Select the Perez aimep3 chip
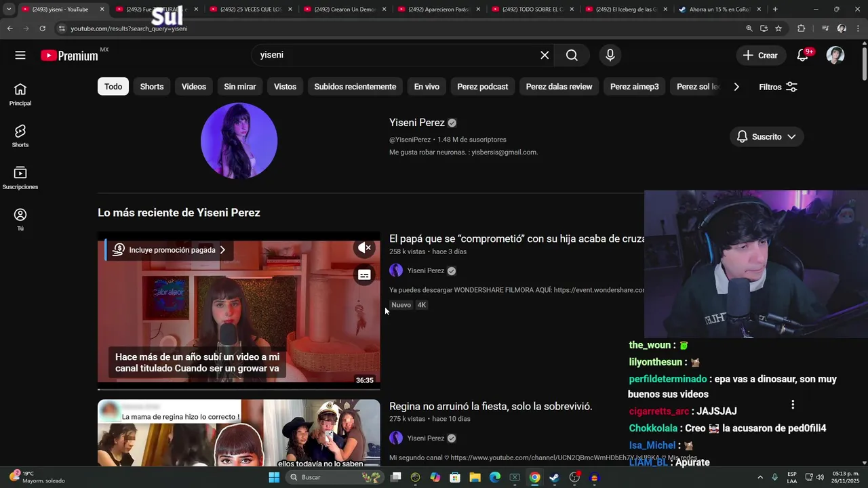 click(635, 87)
